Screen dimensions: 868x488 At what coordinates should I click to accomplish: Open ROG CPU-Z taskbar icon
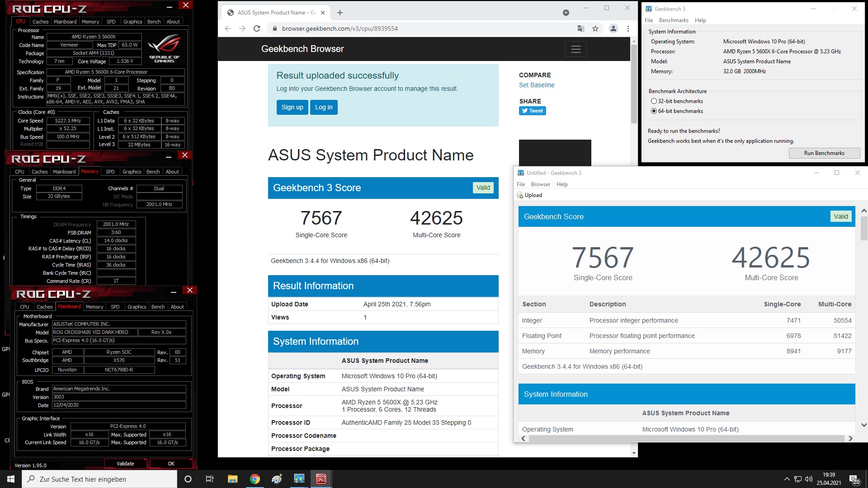321,479
